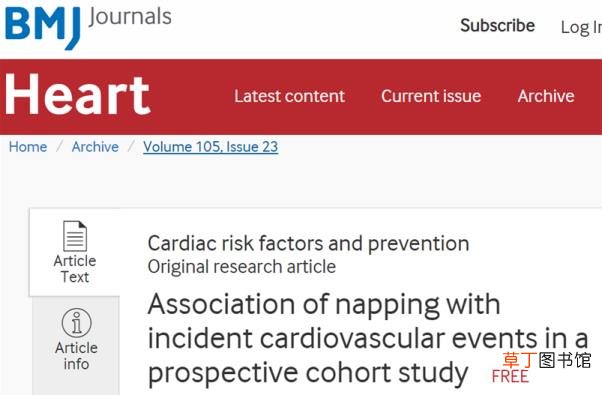Open the Latest content menu
The height and width of the screenshot is (395, 602).
click(x=290, y=96)
